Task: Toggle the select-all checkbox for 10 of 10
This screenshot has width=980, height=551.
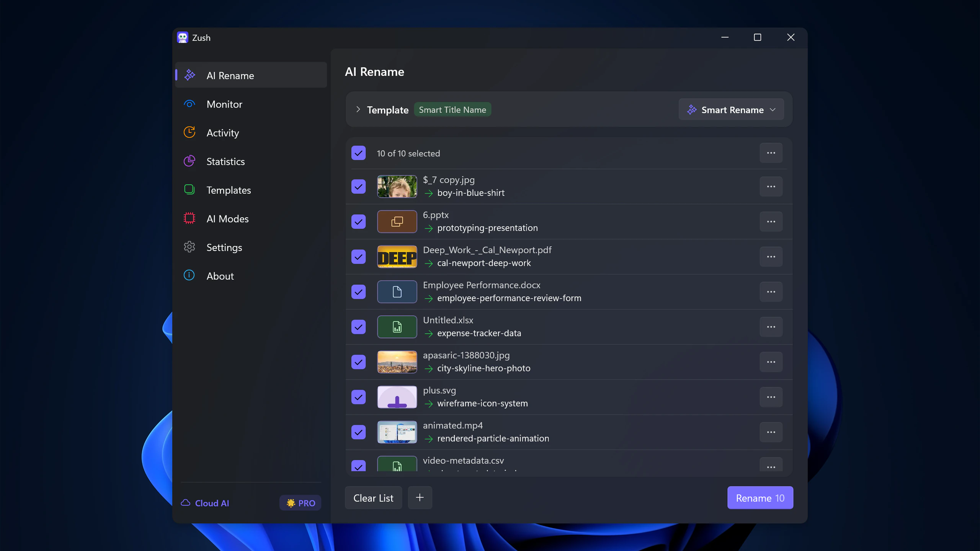Action: click(359, 153)
